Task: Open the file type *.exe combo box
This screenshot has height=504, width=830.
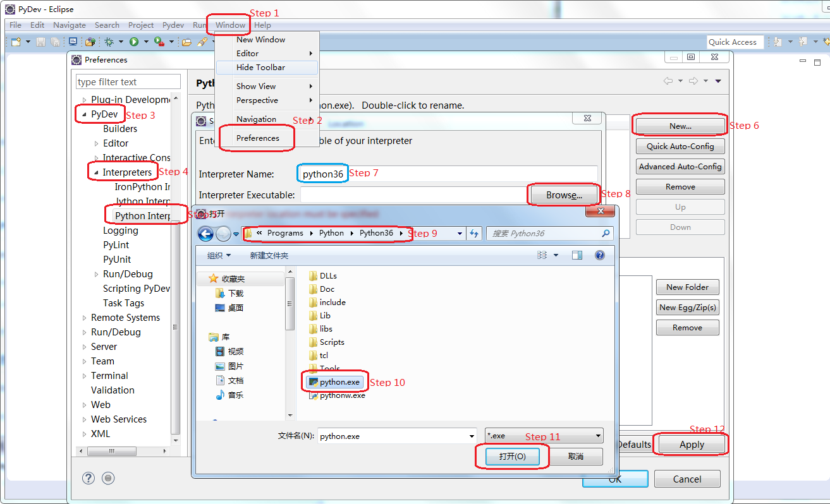Action: pyautogui.click(x=544, y=436)
